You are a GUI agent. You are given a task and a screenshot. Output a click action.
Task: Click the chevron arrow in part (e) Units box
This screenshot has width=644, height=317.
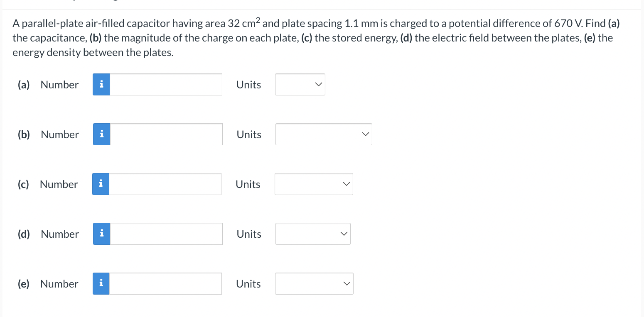(347, 284)
